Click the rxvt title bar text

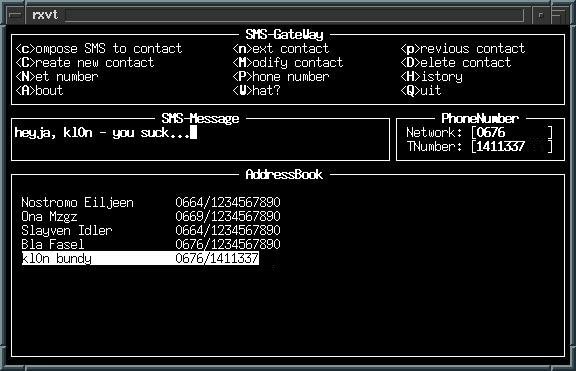45,15
